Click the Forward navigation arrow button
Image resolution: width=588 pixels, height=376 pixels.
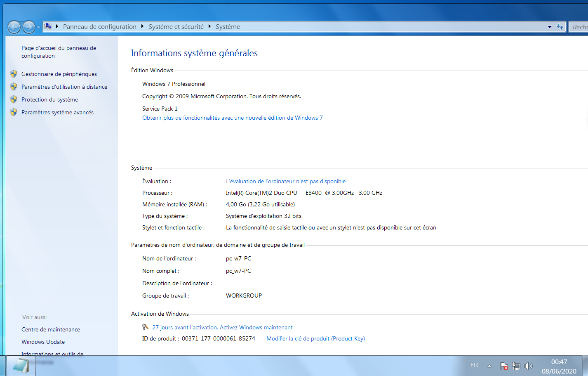(x=28, y=27)
